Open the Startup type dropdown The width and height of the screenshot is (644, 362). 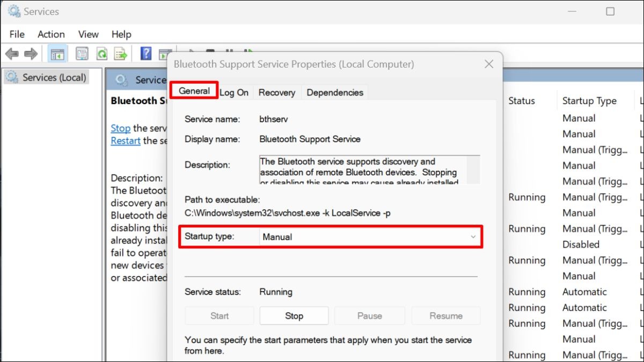coord(370,237)
